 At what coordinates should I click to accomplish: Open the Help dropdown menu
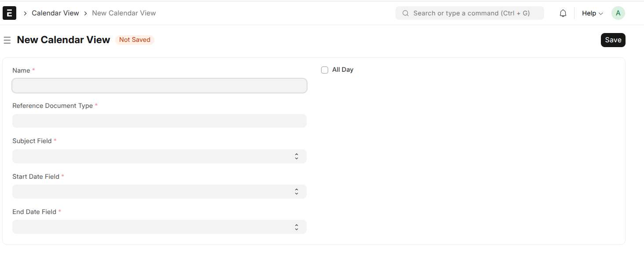[x=592, y=13]
